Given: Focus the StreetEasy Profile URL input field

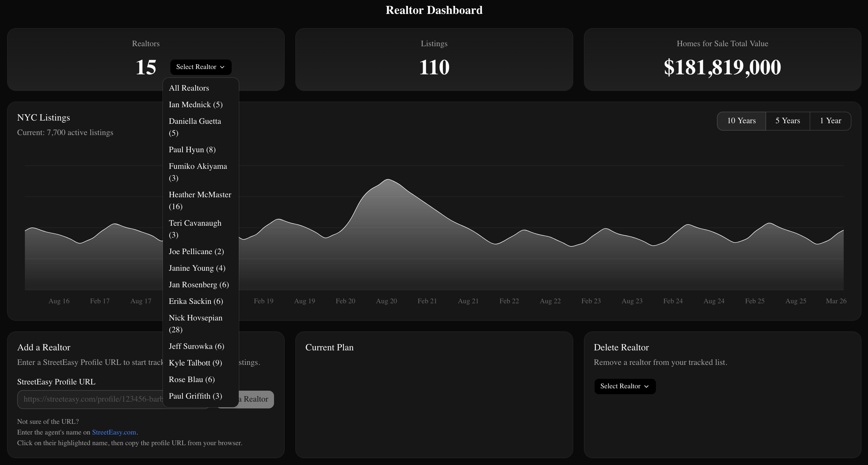Looking at the screenshot, I should (x=113, y=399).
